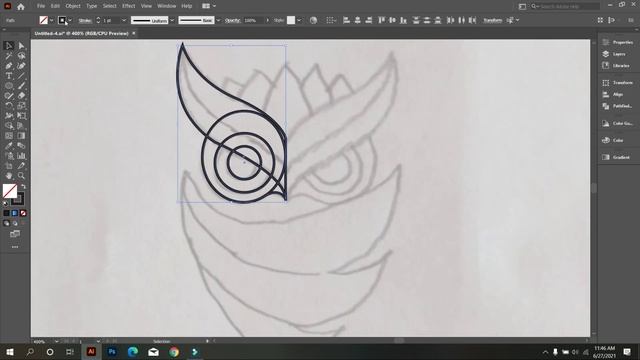
Task: Select the Gradient tool in toolbar
Action: pos(21,136)
